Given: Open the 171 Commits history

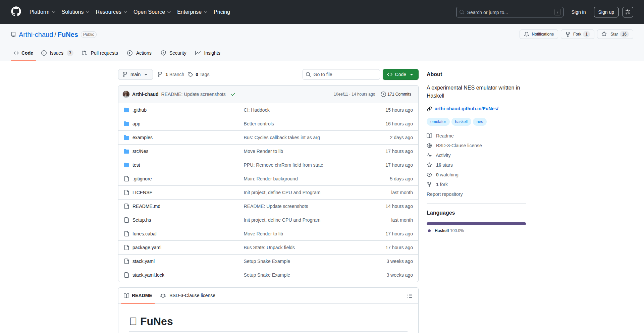Looking at the screenshot, I should [x=396, y=94].
